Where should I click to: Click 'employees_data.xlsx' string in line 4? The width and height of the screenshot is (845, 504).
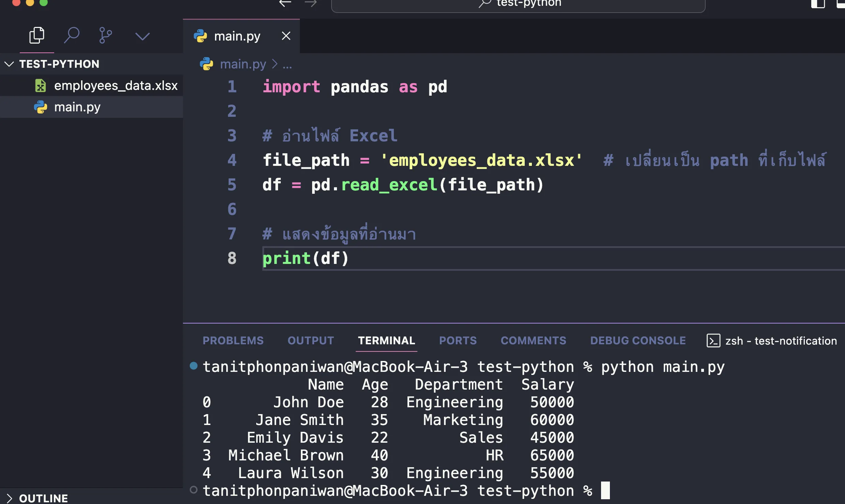pos(481,160)
